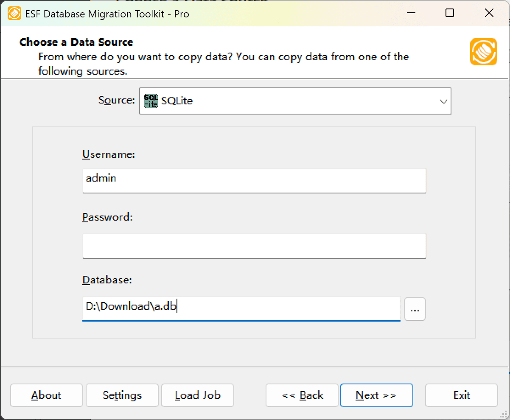The width and height of the screenshot is (510, 420).
Task: Click Load Job to restore a saved job
Action: [197, 395]
